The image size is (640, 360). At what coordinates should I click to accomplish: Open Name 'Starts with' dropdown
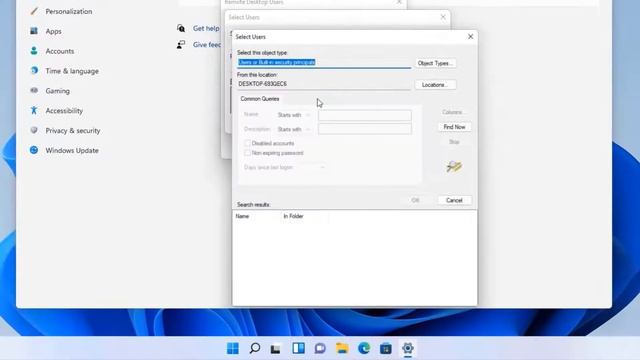294,115
